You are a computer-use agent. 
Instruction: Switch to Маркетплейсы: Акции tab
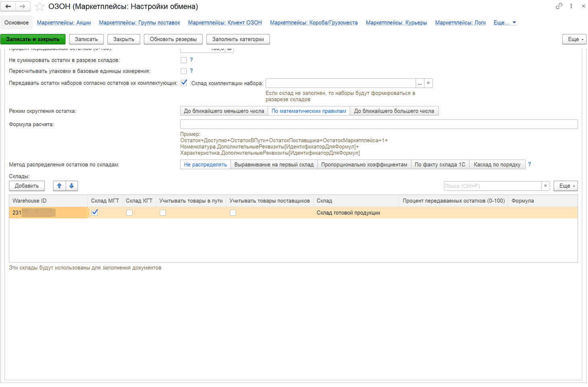pyautogui.click(x=64, y=23)
